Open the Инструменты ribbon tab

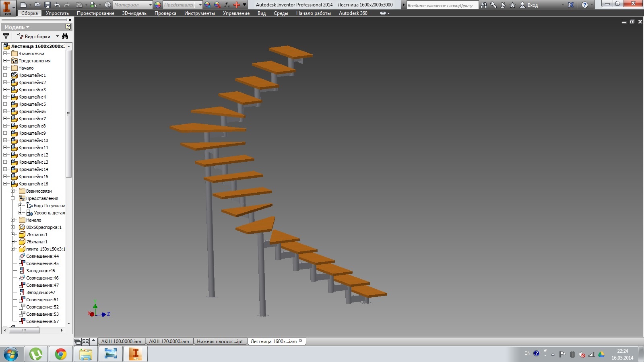point(200,13)
